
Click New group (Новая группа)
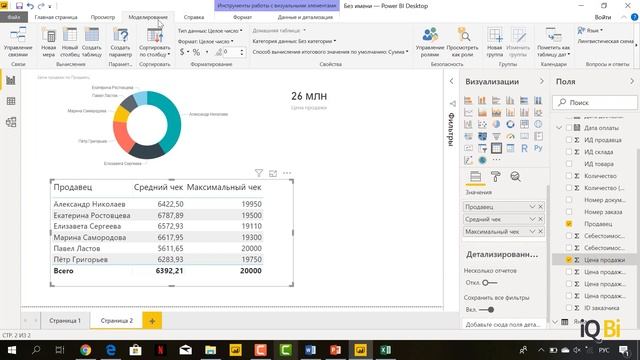pos(495,42)
